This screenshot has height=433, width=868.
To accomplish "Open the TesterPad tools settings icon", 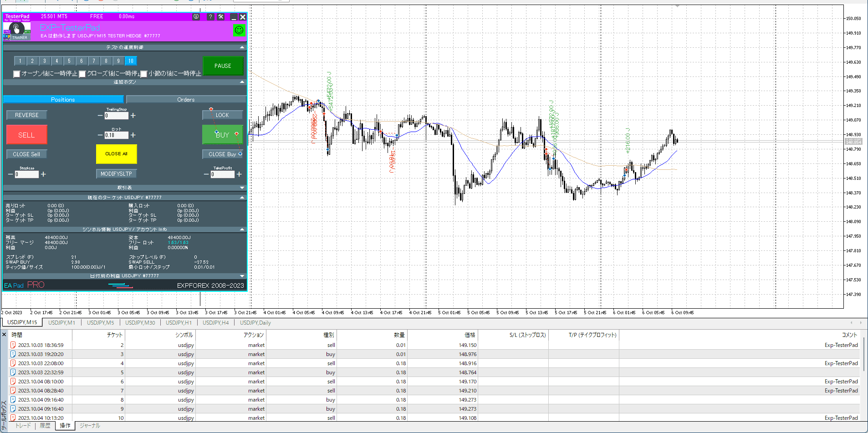I will [221, 16].
